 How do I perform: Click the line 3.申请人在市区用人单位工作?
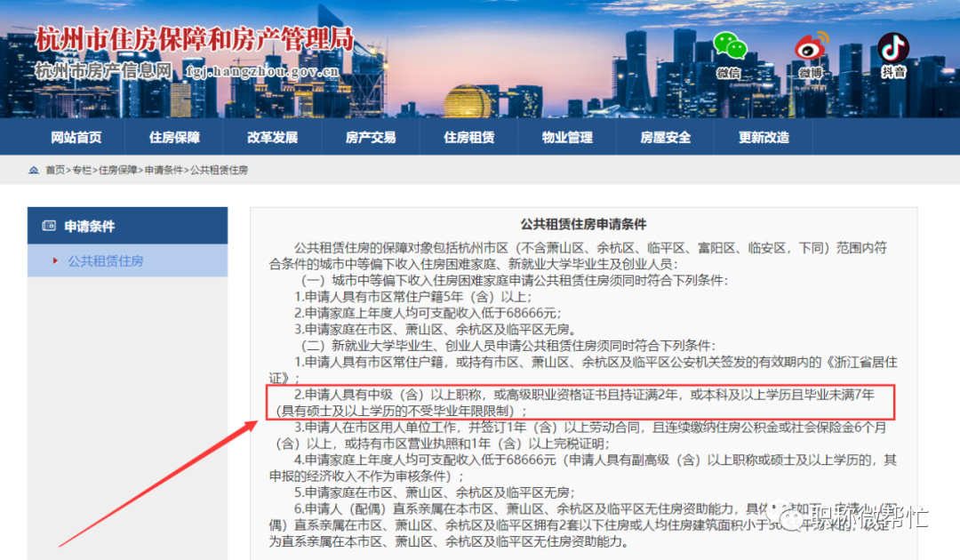[x=579, y=436]
